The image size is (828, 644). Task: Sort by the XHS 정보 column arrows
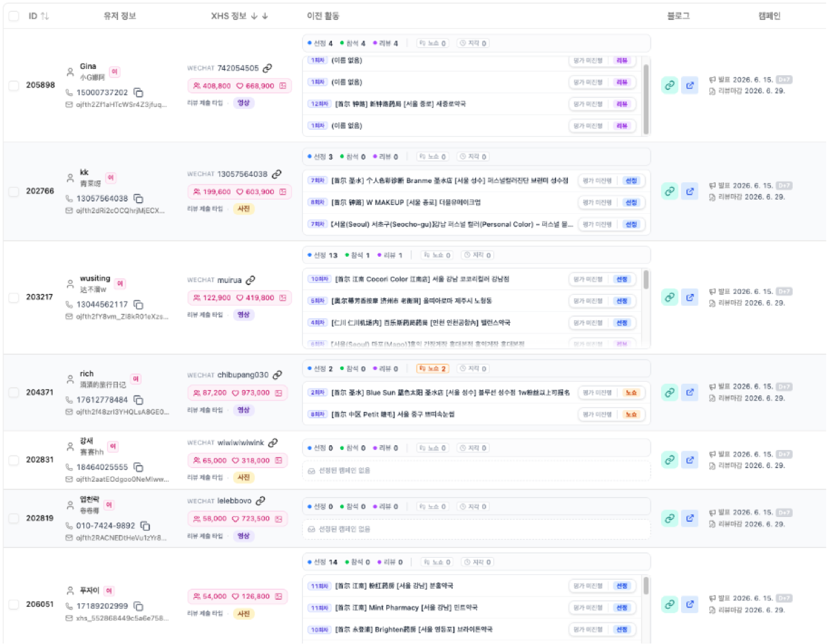coord(259,16)
